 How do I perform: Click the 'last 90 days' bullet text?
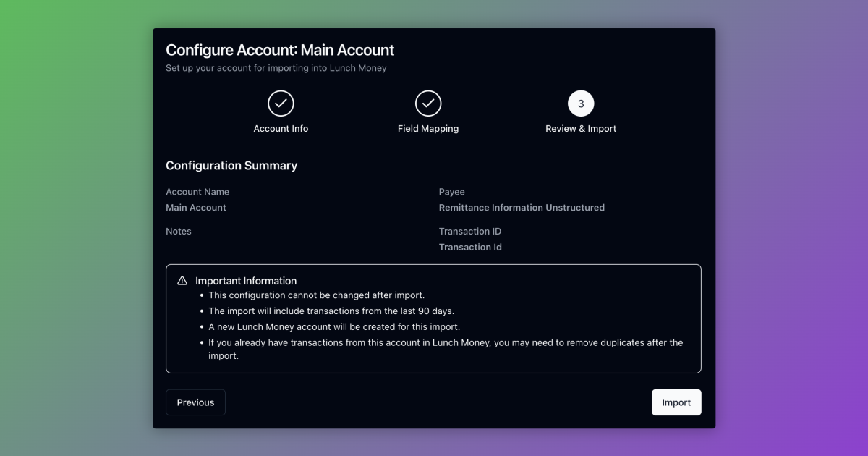(x=331, y=311)
